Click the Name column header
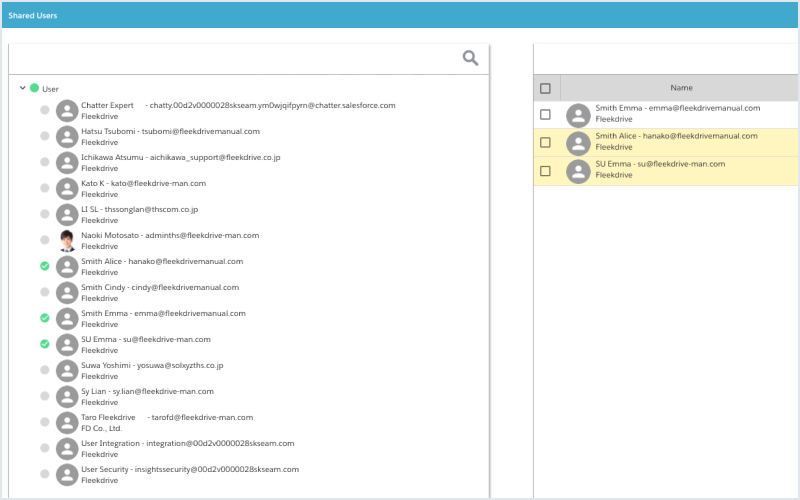 pyautogui.click(x=681, y=88)
